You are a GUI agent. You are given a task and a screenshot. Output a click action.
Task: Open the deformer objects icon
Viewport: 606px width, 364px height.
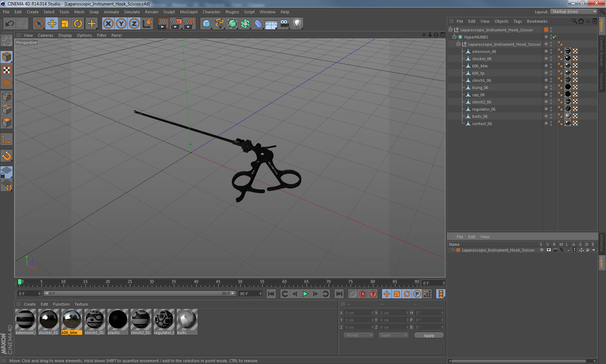tap(259, 24)
